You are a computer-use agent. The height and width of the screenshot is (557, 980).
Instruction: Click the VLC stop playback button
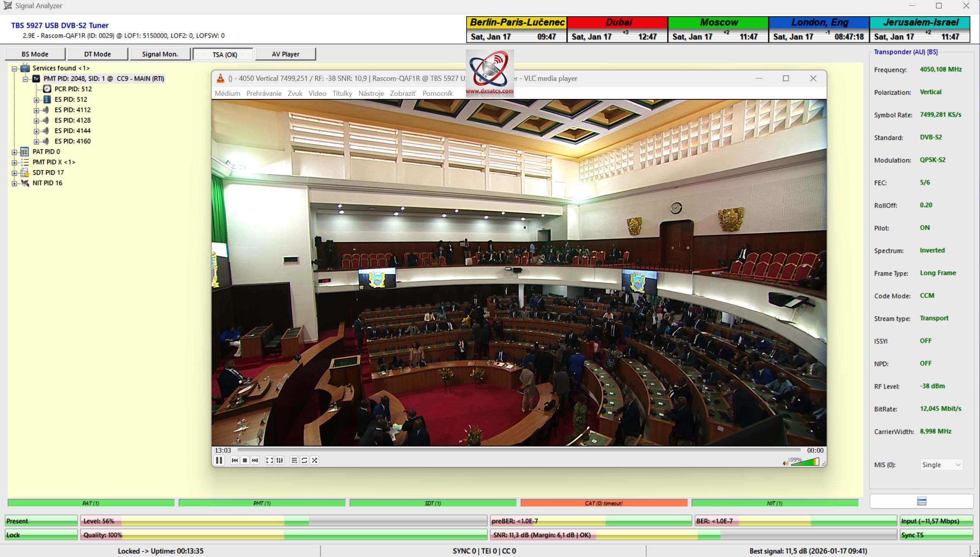(245, 460)
